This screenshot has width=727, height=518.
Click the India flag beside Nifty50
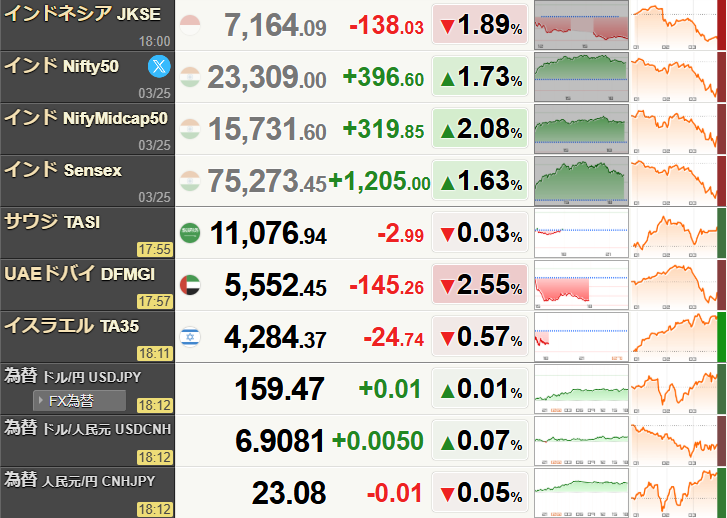tap(190, 77)
